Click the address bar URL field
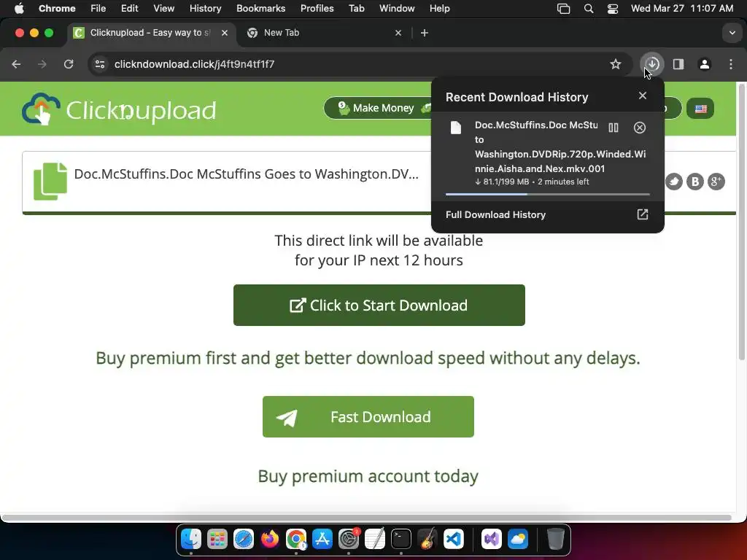Image resolution: width=747 pixels, height=560 pixels. tap(360, 64)
